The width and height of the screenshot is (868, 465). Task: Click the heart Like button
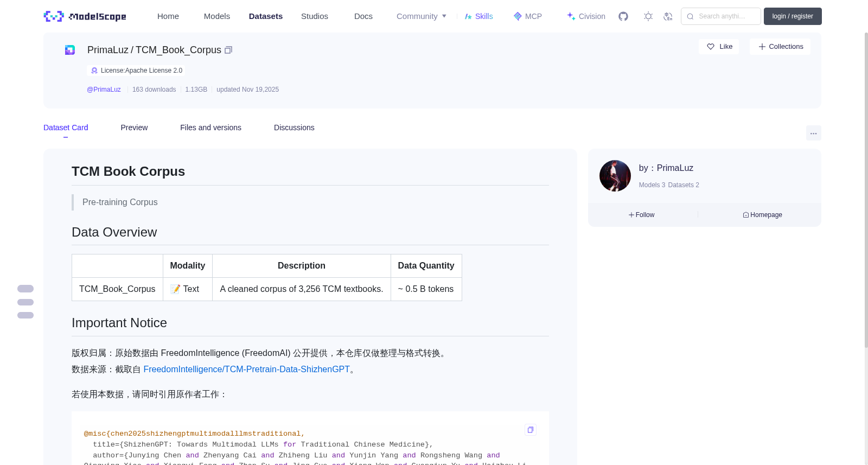point(719,47)
